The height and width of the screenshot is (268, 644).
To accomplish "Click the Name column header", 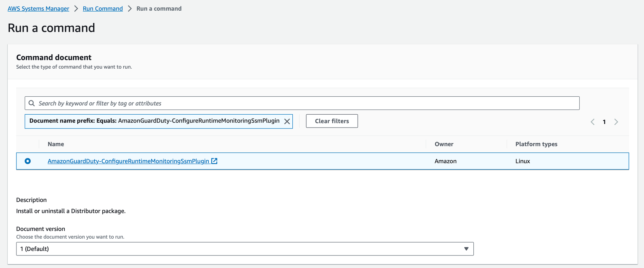I will point(56,144).
